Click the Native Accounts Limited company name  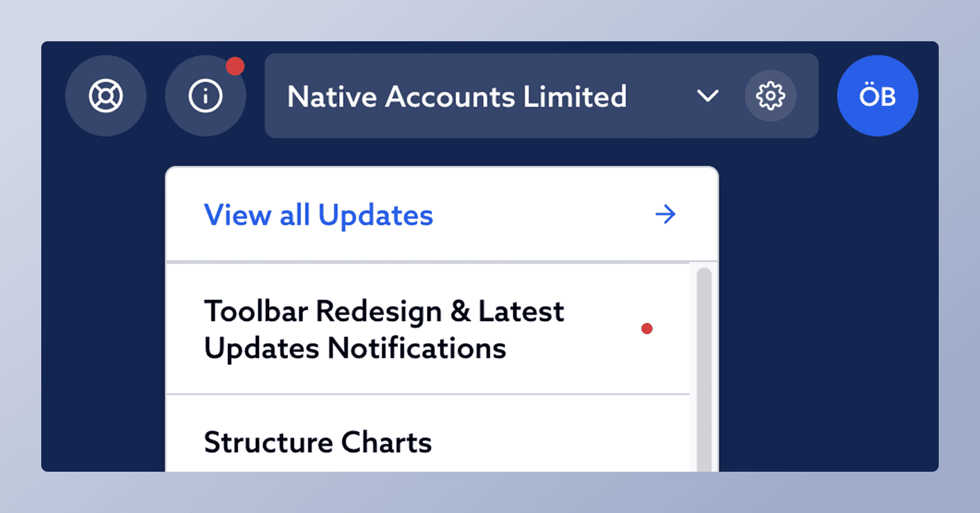coord(457,96)
